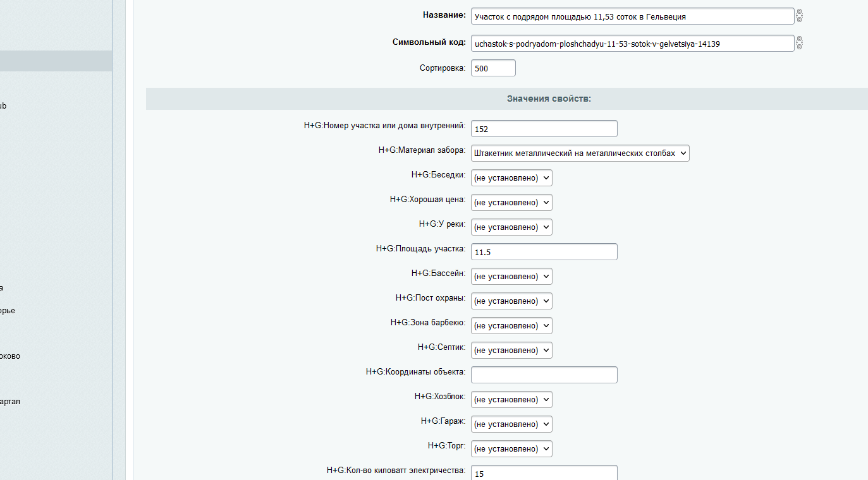Image resolution: width=868 pixels, height=480 pixels.
Task: Open the Беседки dropdown
Action: (x=511, y=178)
